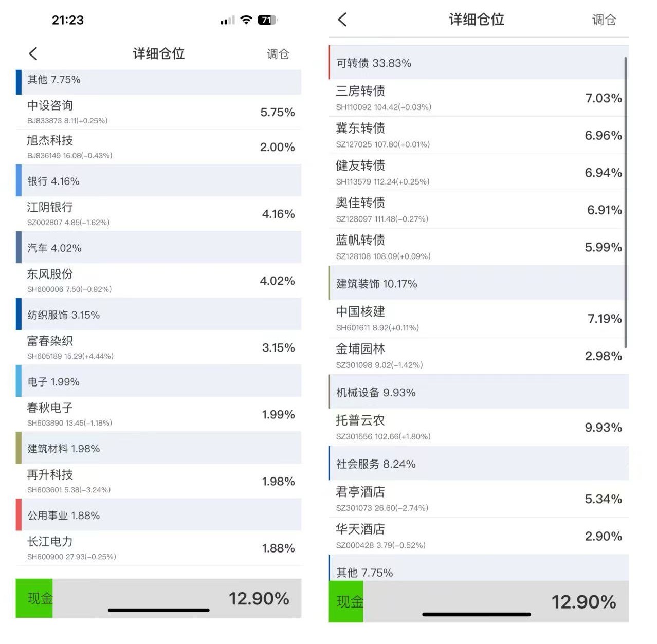The width and height of the screenshot is (657, 644).
Task: Open the 中设咨询 holding row
Action: point(158,112)
